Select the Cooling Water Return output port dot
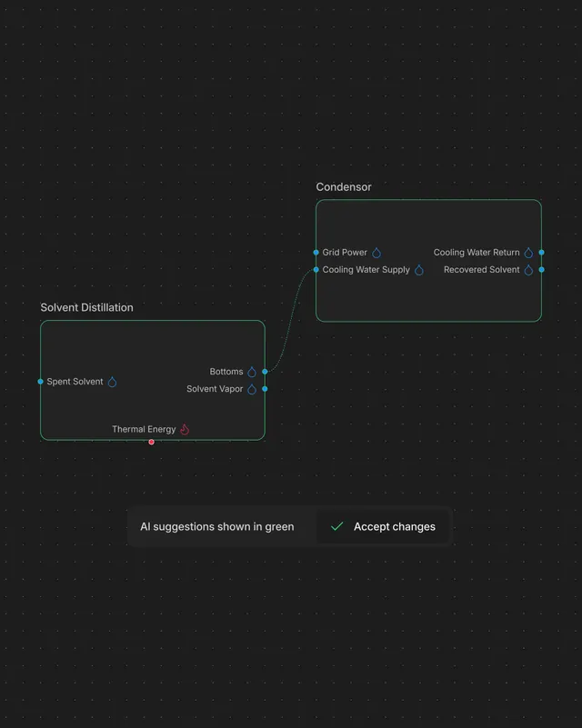The image size is (582, 728). [x=542, y=253]
